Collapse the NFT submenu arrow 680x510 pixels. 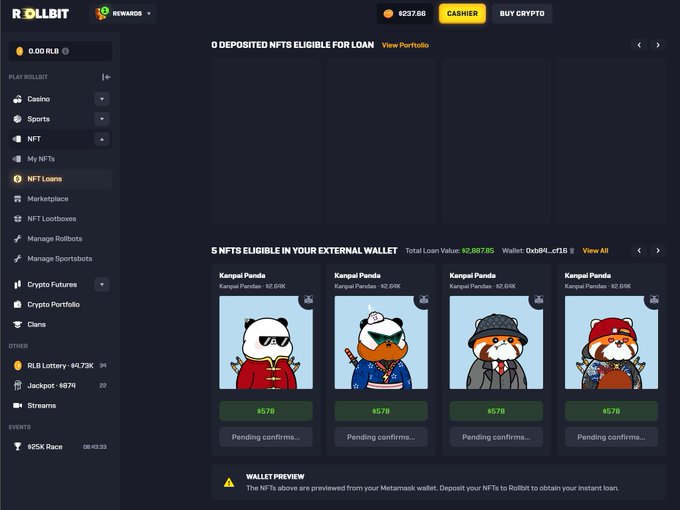tap(102, 139)
